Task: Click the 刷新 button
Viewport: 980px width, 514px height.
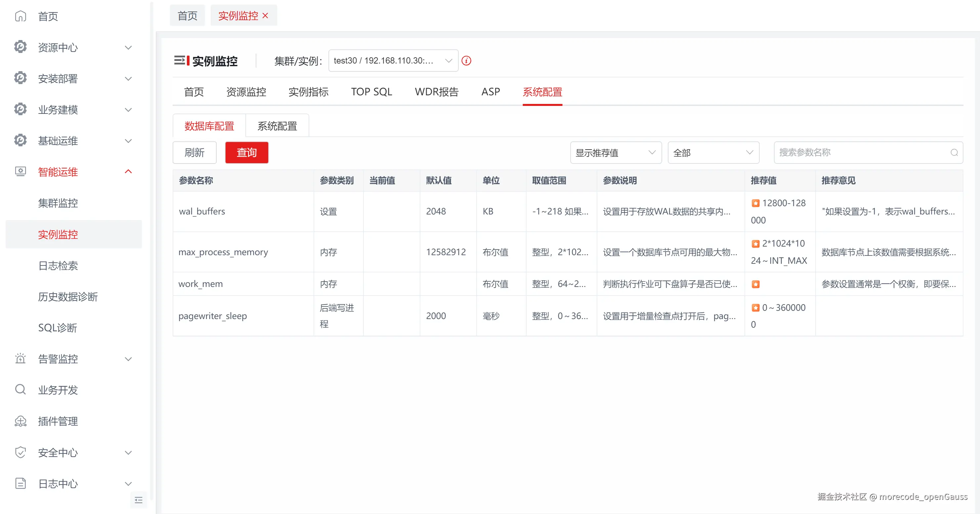Action: click(194, 153)
